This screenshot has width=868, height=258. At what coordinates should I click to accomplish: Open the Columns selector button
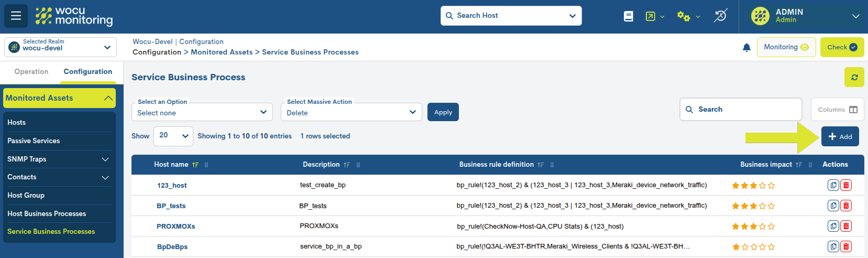tap(838, 110)
